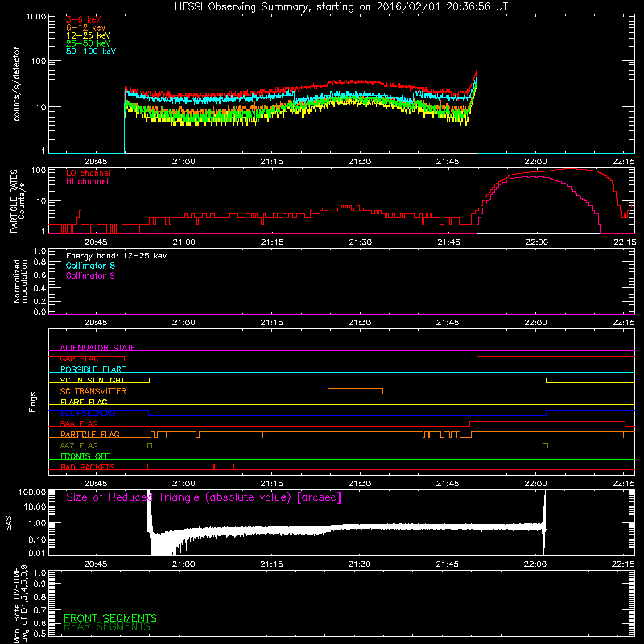Click the PARTICLE_FLAG label
Image resolution: width=644 pixels, height=644 pixels.
click(90, 435)
